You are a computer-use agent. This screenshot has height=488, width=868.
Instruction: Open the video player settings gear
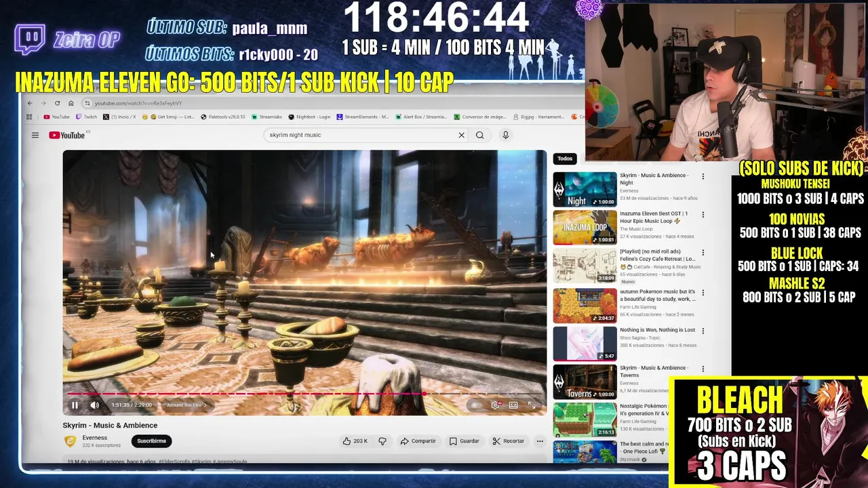495,405
